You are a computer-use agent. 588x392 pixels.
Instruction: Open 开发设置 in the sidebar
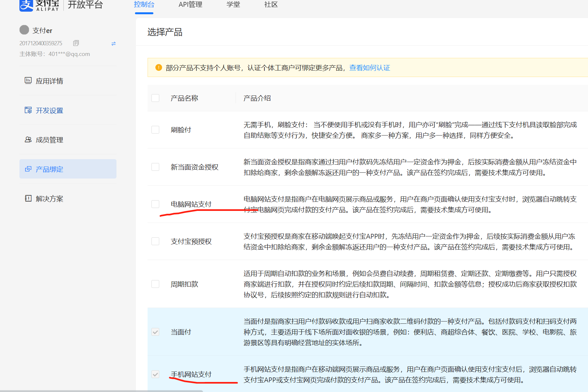(x=68, y=110)
